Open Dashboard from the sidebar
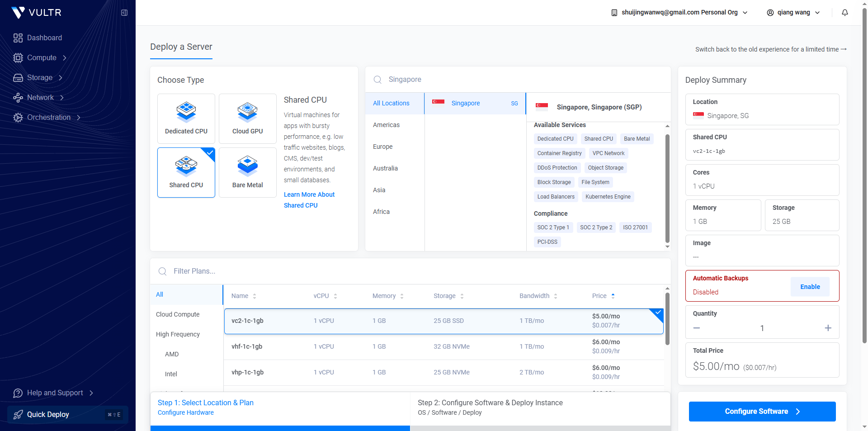 pos(44,38)
